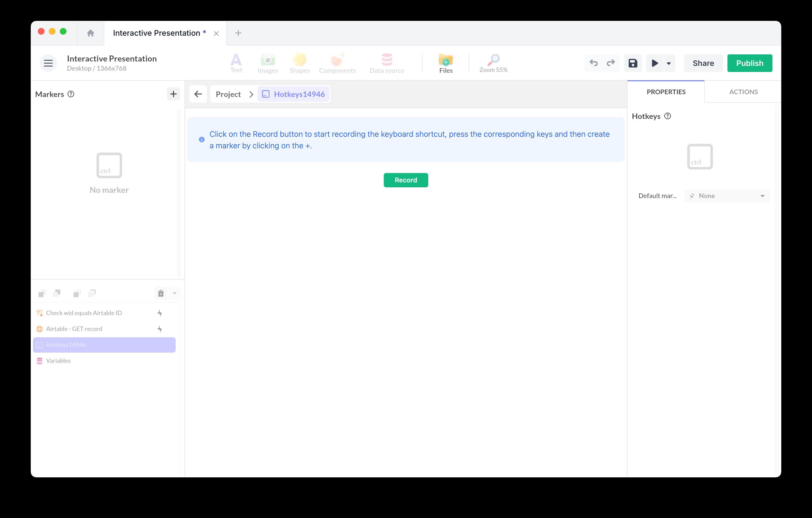This screenshot has width=812, height=518.
Task: Open the Data source panel
Action: [x=387, y=63]
